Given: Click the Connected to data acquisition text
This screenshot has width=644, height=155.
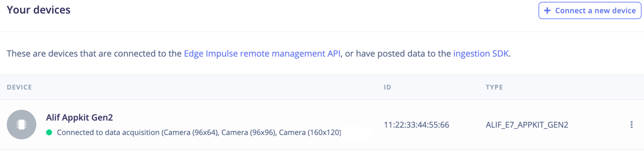Looking at the screenshot, I should pos(108,132).
